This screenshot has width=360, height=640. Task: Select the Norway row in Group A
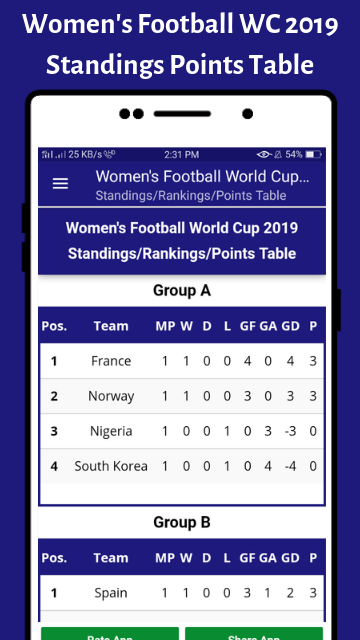[x=182, y=396]
